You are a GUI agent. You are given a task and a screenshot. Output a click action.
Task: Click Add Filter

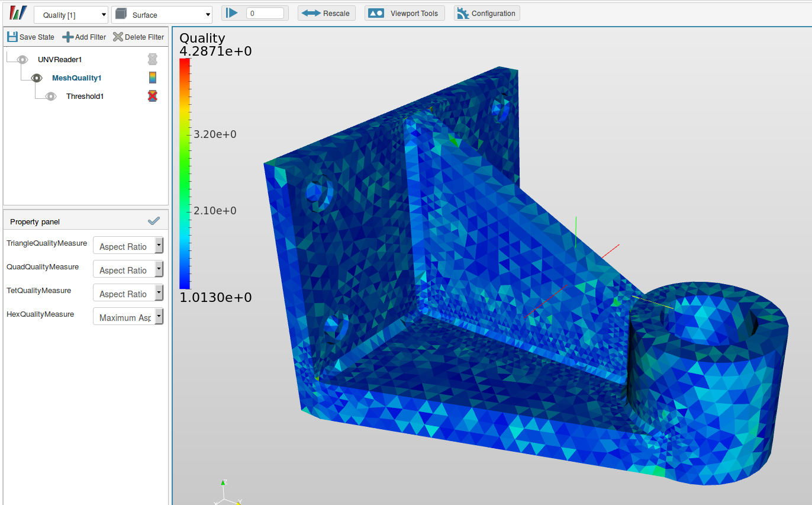click(x=84, y=37)
